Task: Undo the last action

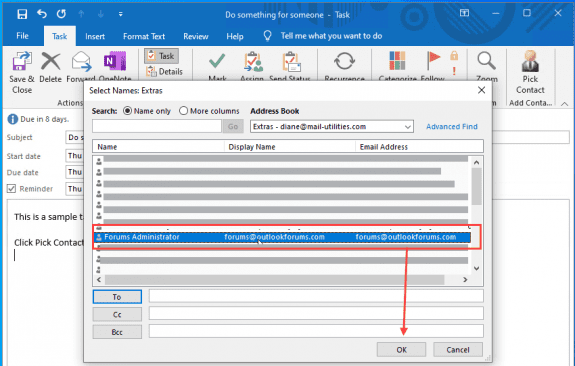Action: 42,14
